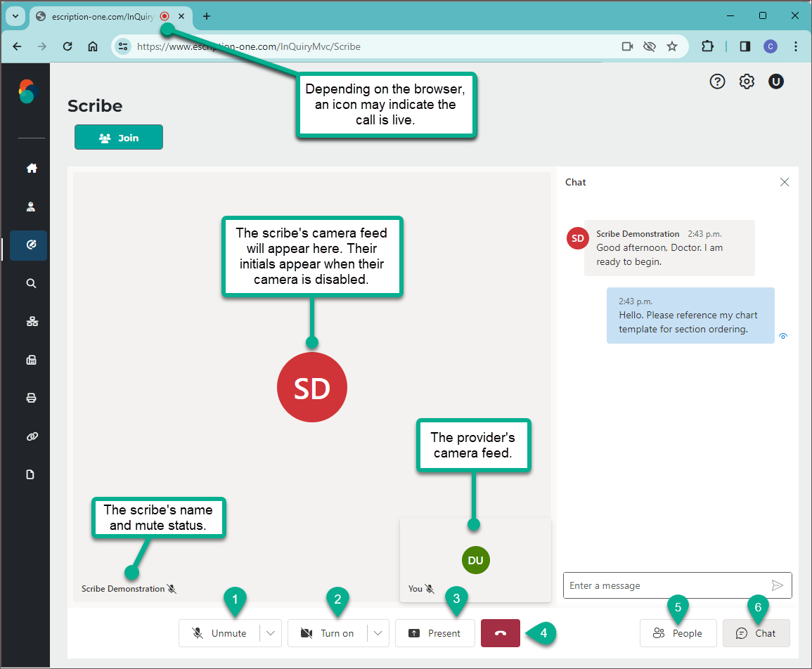Expand the camera options dropdown arrow
812x669 pixels.
tap(378, 633)
